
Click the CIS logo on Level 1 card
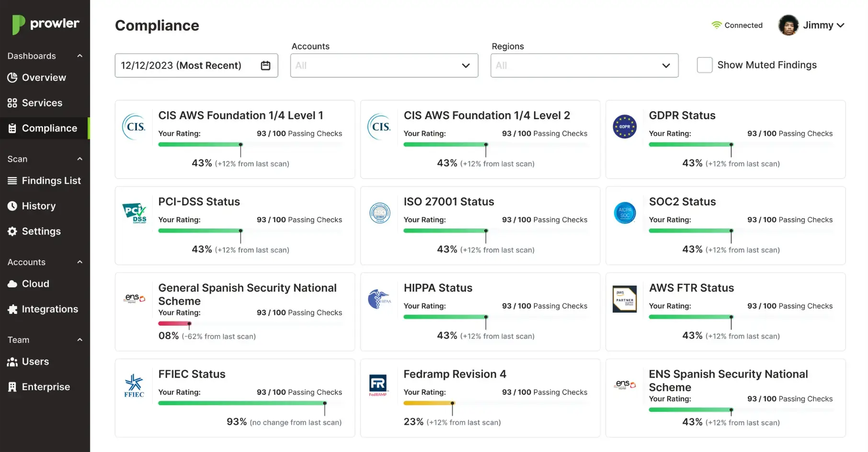135,127
